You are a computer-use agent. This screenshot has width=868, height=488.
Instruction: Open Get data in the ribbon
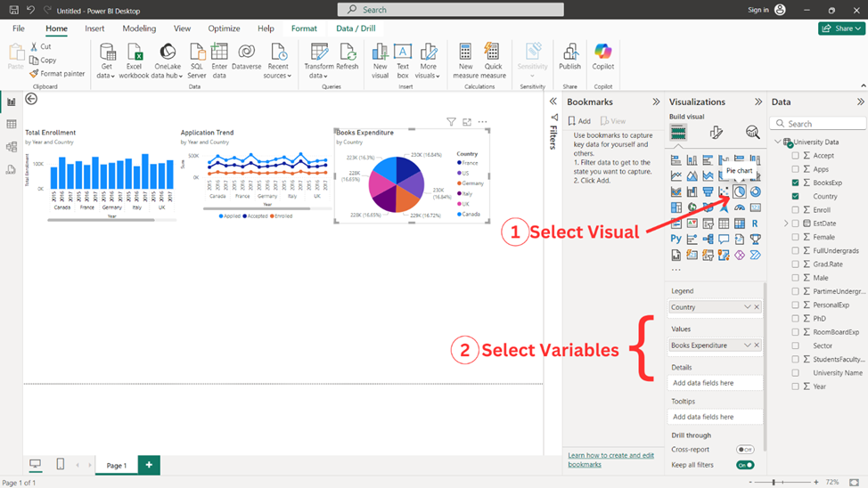coord(106,61)
